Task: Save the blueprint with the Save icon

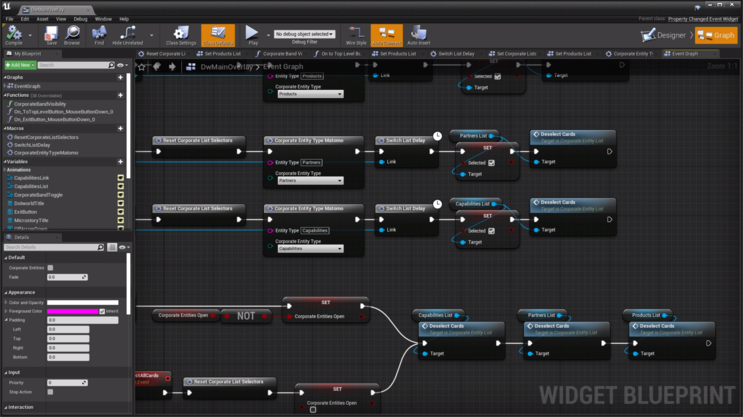Action: pos(51,34)
